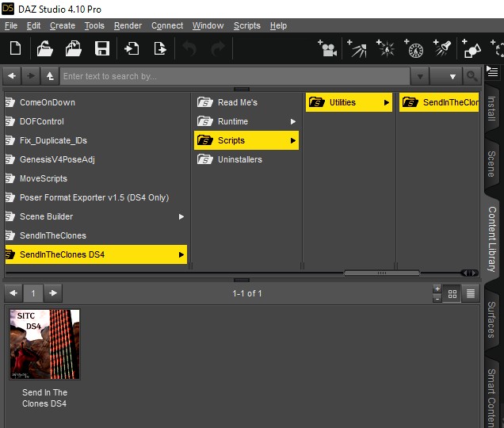Select the Content Library tab

point(492,239)
